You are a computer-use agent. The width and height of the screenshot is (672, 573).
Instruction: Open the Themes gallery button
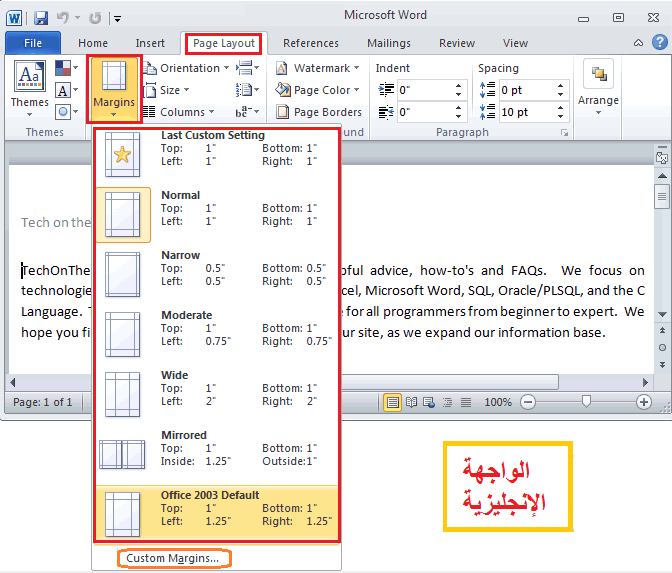tap(30, 89)
